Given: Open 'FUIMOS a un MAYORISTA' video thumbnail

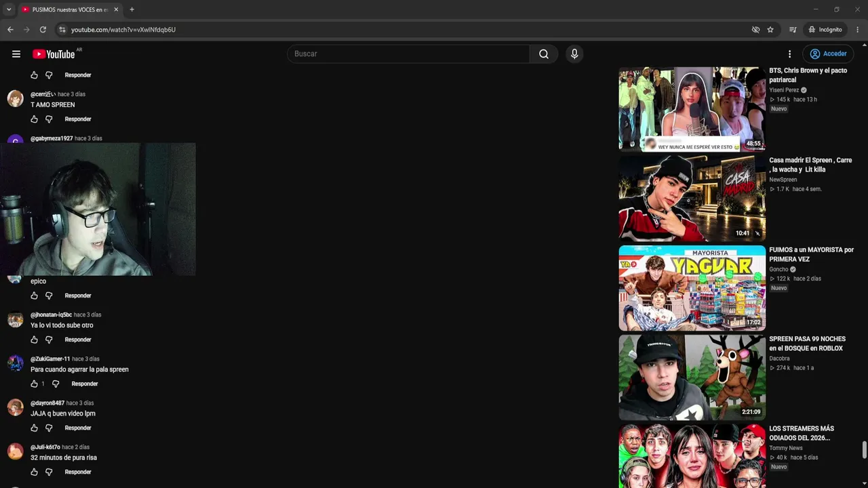Looking at the screenshot, I should [x=692, y=288].
